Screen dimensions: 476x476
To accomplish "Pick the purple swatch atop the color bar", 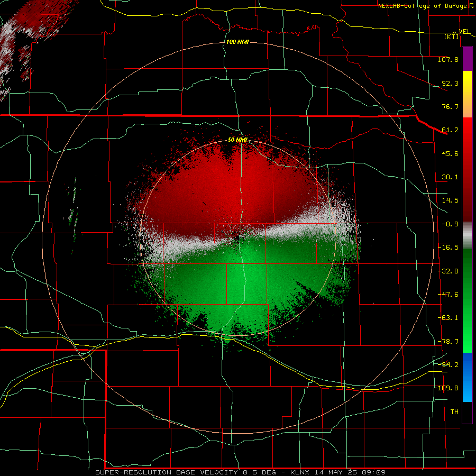I will pos(467,59).
